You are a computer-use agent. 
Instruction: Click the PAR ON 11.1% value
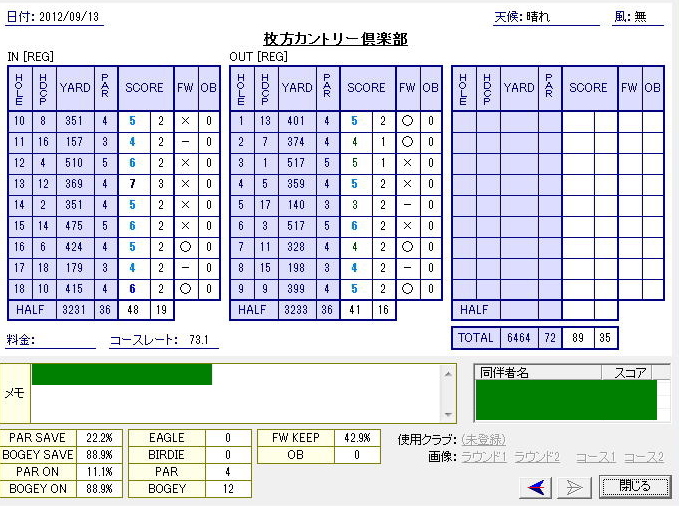(99, 472)
